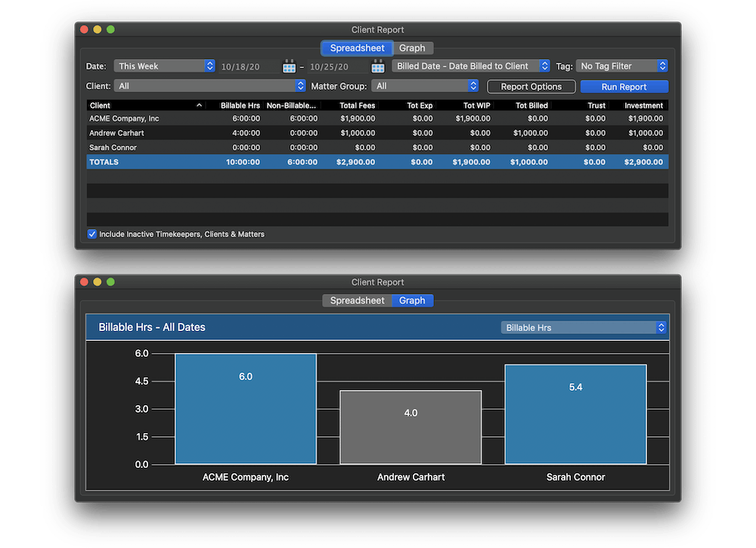Open the start date calendar picker icon
This screenshot has height=548, width=756.
289,66
